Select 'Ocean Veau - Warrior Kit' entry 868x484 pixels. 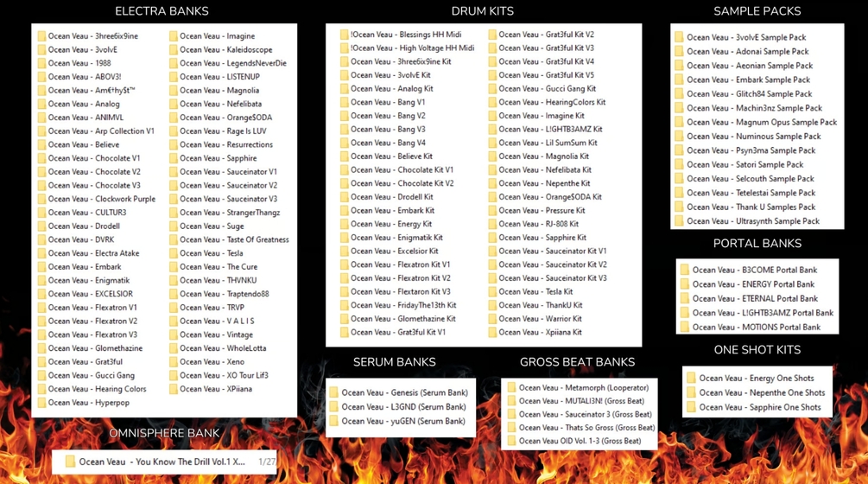point(541,318)
